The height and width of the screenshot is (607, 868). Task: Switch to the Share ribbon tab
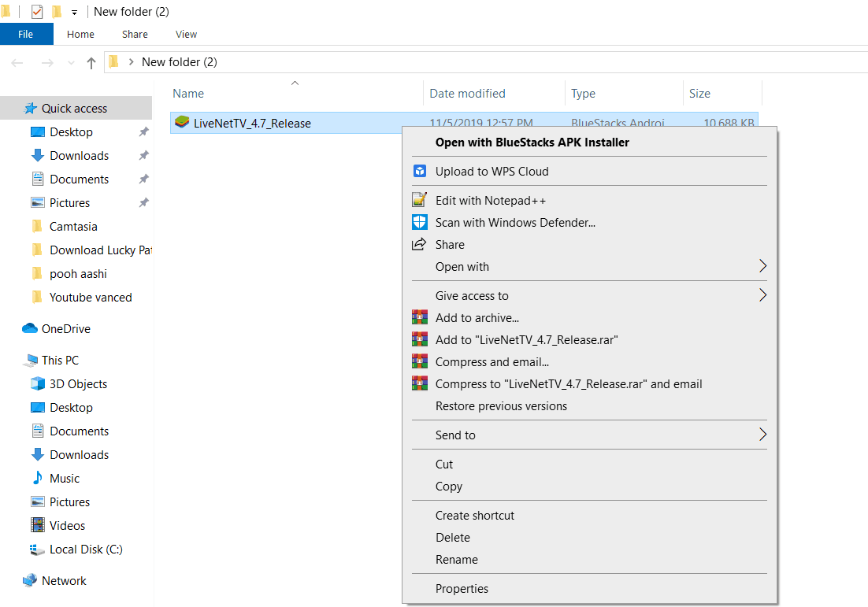135,35
